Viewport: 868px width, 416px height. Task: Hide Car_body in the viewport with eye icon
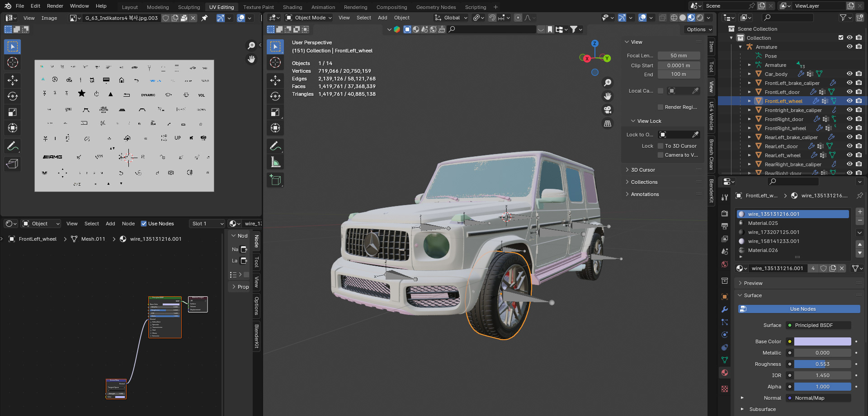tap(849, 74)
